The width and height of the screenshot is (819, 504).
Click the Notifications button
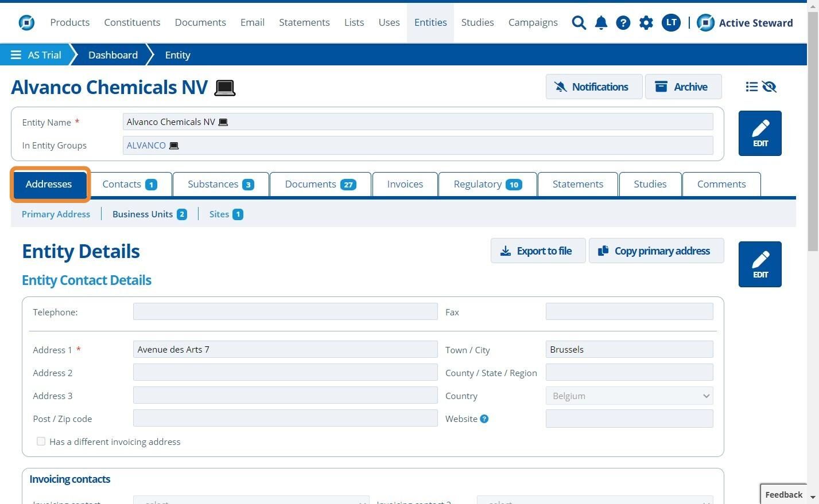click(x=593, y=87)
